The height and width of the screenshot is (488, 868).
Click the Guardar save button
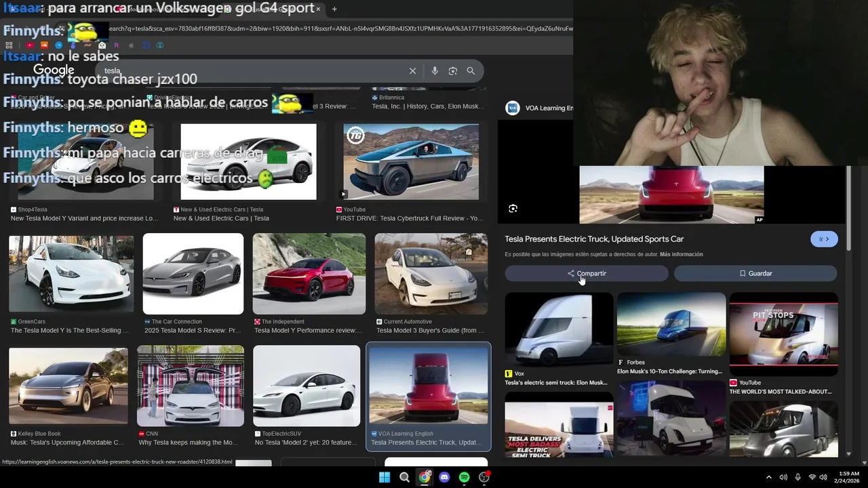[755, 273]
